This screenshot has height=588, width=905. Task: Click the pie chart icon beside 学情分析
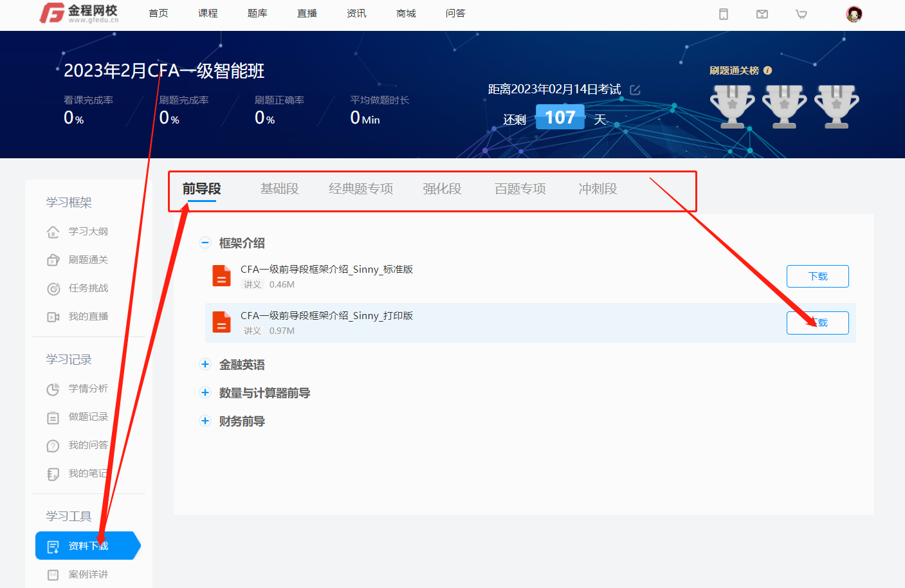[x=53, y=389]
